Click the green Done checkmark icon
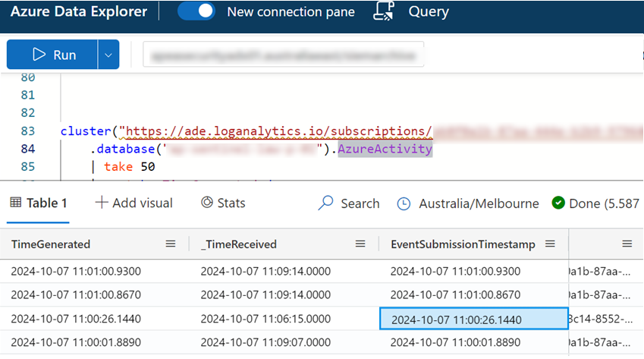 coord(558,203)
